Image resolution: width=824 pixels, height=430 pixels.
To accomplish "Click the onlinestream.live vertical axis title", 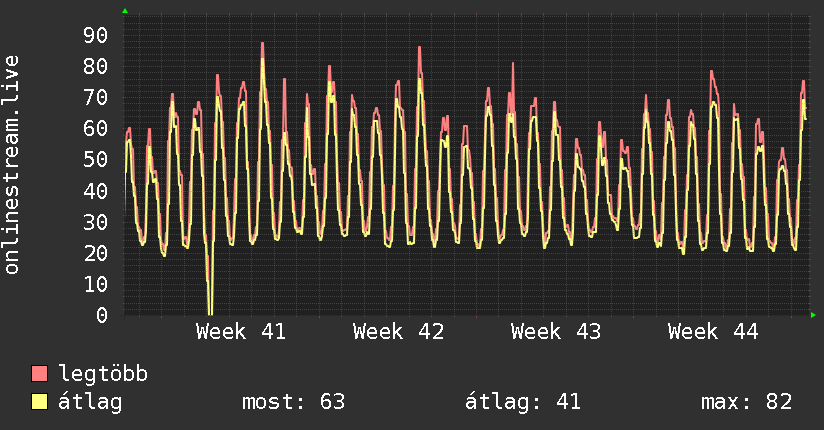I will (x=11, y=165).
